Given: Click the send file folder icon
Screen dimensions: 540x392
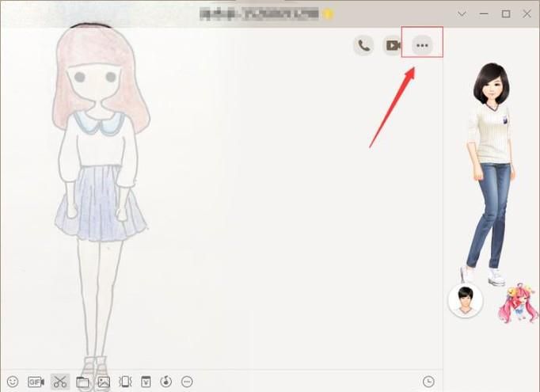Looking at the screenshot, I should point(82,381).
